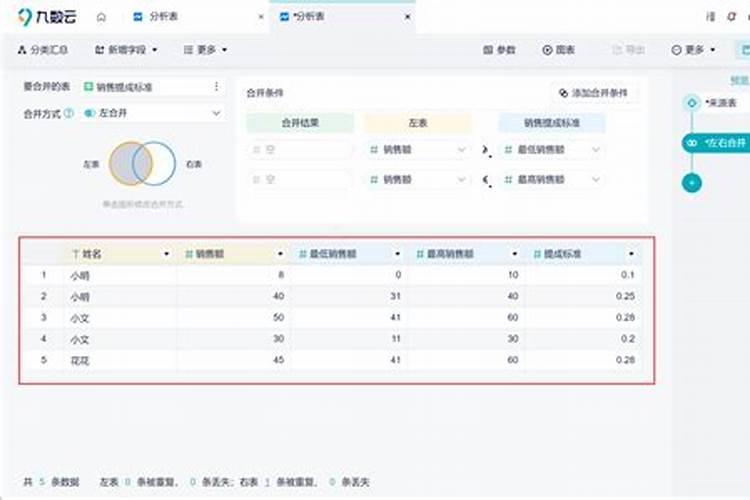Image resolution: width=750 pixels, height=500 pixels.
Task: Select the 左右合并 step node
Action: pyautogui.click(x=716, y=143)
